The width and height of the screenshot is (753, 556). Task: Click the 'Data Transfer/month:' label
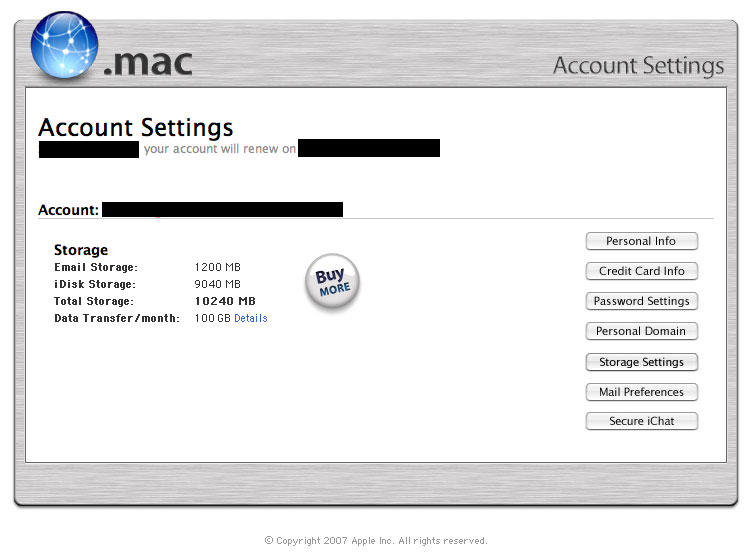pos(117,318)
